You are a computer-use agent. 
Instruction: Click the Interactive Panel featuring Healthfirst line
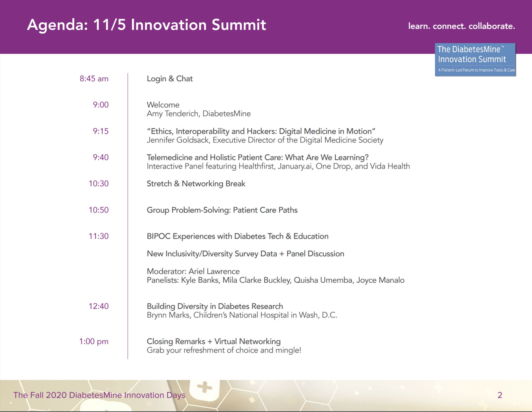(x=278, y=166)
